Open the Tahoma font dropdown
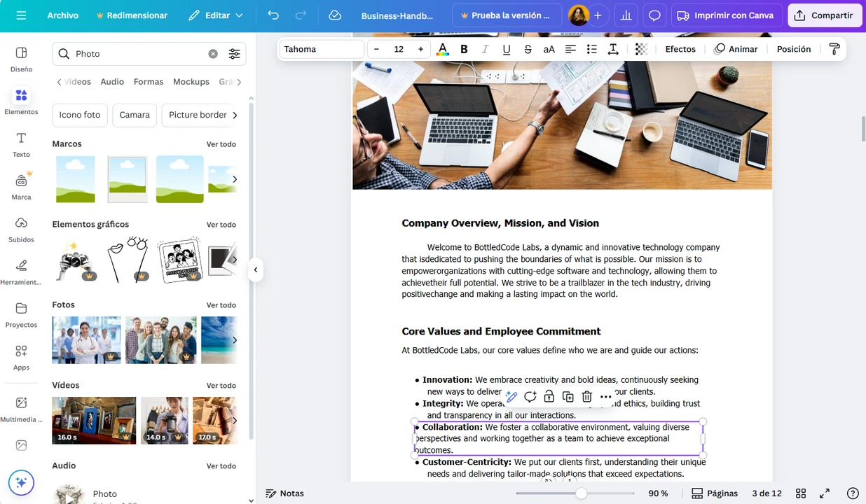This screenshot has height=504, width=866. pos(322,49)
